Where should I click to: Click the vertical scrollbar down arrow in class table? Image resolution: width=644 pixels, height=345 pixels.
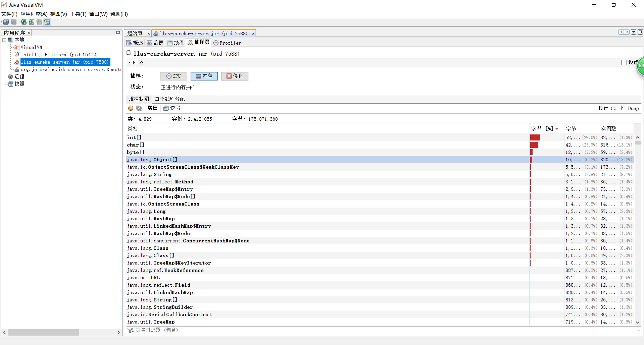[x=638, y=323]
